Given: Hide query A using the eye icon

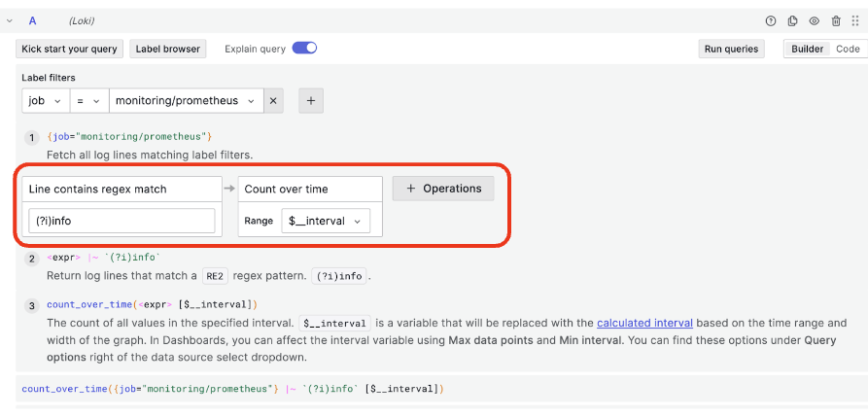Looking at the screenshot, I should pyautogui.click(x=815, y=20).
